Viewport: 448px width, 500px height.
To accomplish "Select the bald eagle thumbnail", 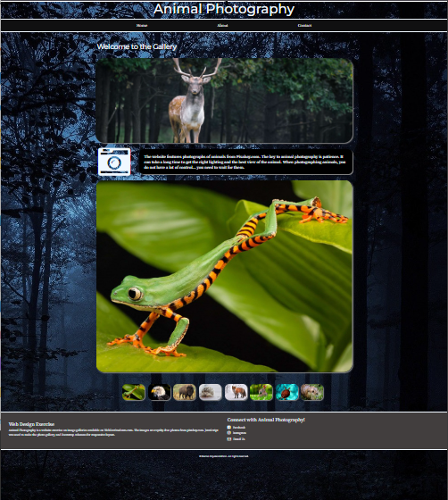I will point(160,392).
